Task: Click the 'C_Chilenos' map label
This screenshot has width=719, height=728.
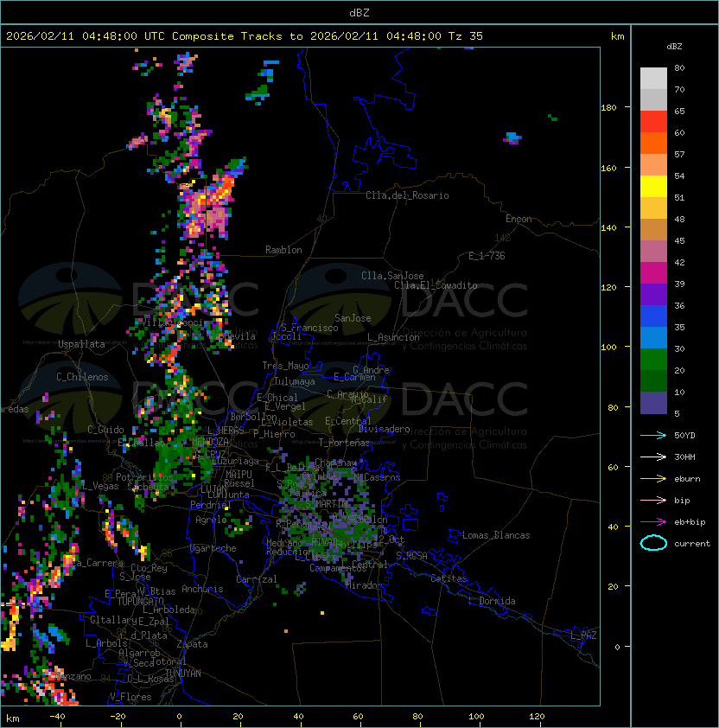Action: coord(82,377)
